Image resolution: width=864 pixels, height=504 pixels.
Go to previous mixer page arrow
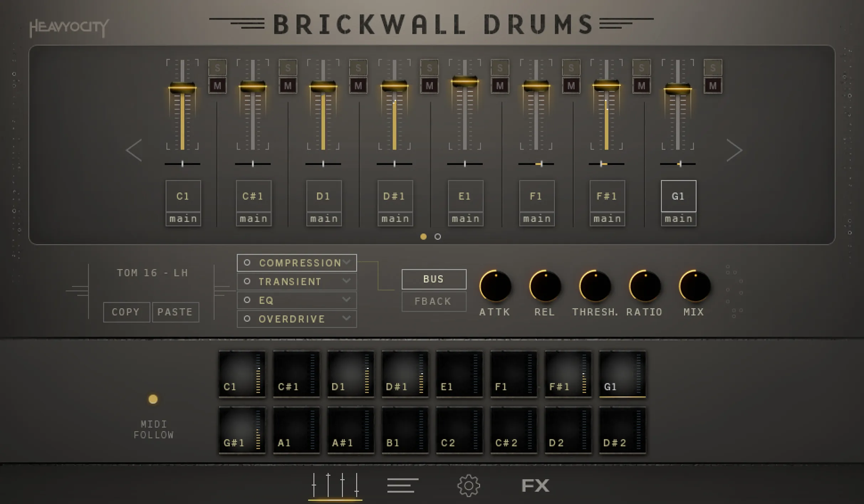(134, 150)
